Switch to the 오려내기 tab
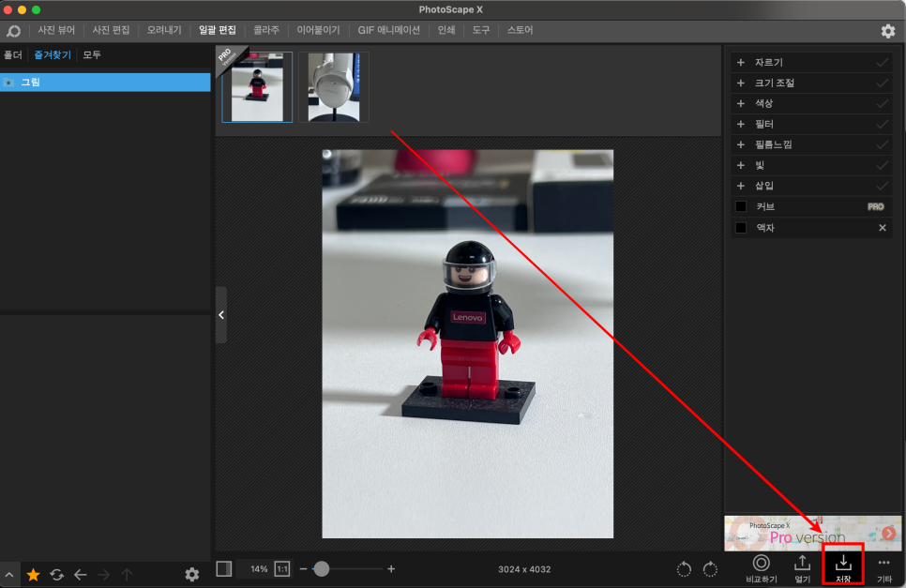The width and height of the screenshot is (906, 588). tap(164, 30)
